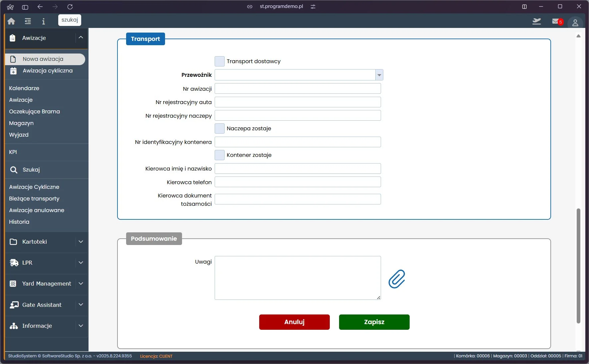Check the Kontener zostaje option

coord(220,155)
